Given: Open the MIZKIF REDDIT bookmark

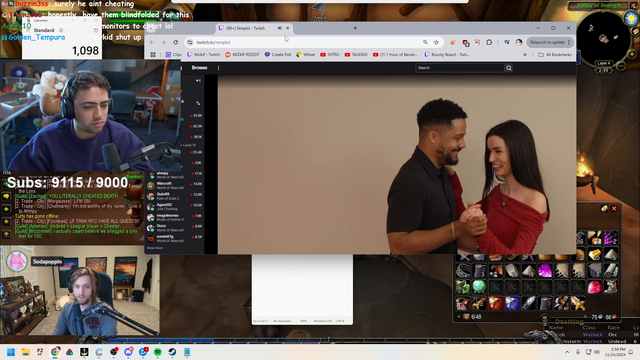Looking at the screenshot, I should click(242, 55).
